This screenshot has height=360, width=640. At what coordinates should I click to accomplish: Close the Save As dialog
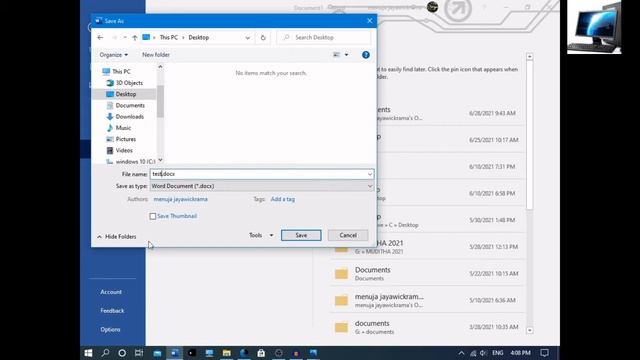point(369,21)
